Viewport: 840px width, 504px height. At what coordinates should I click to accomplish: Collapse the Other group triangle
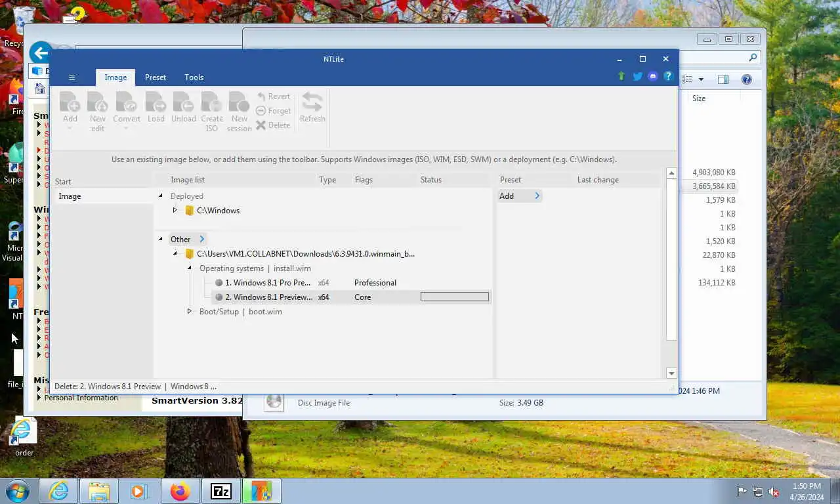coord(160,239)
